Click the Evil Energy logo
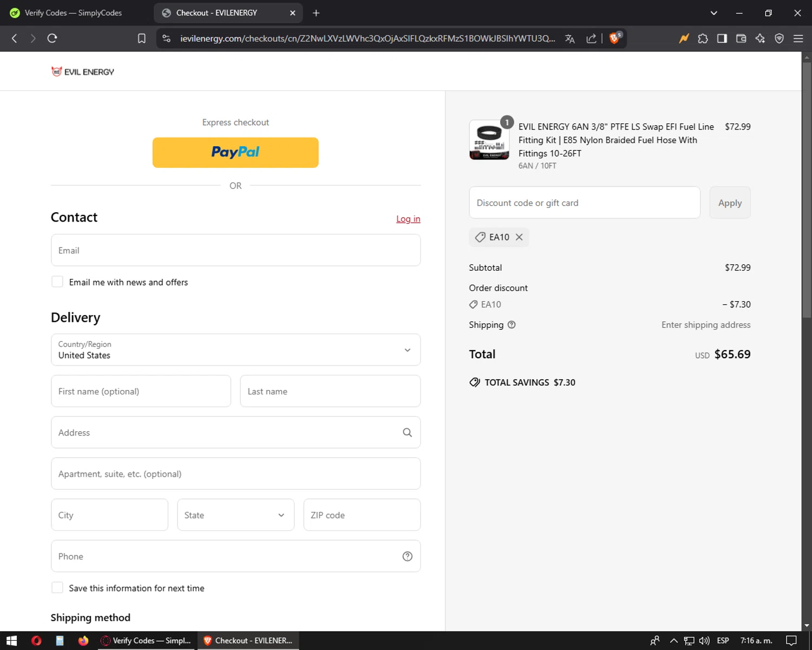 pos(82,71)
